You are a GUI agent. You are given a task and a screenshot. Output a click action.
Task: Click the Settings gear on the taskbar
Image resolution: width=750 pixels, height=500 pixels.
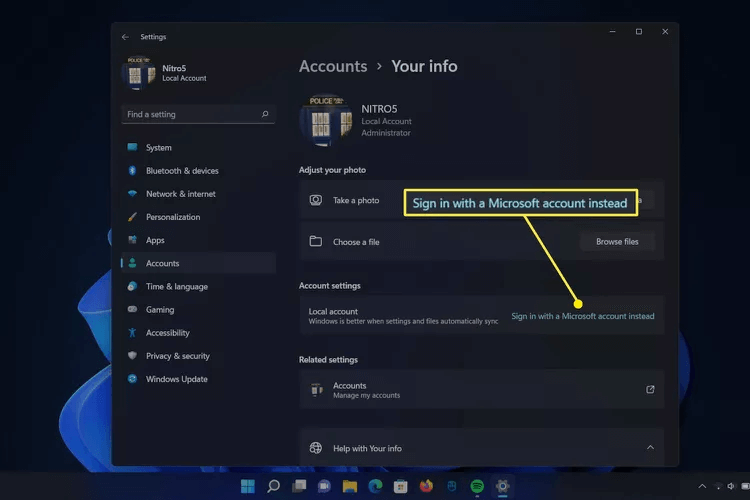pos(502,486)
